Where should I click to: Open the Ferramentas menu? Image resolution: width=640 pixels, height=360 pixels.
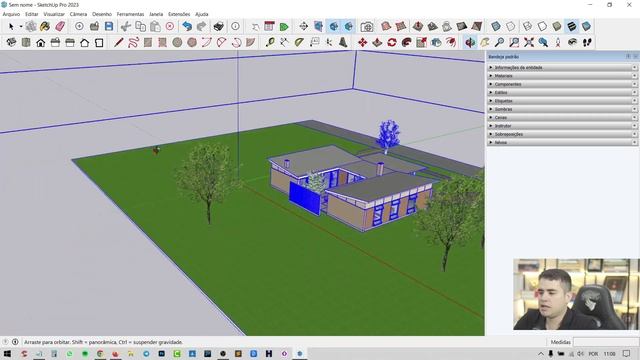[130, 14]
